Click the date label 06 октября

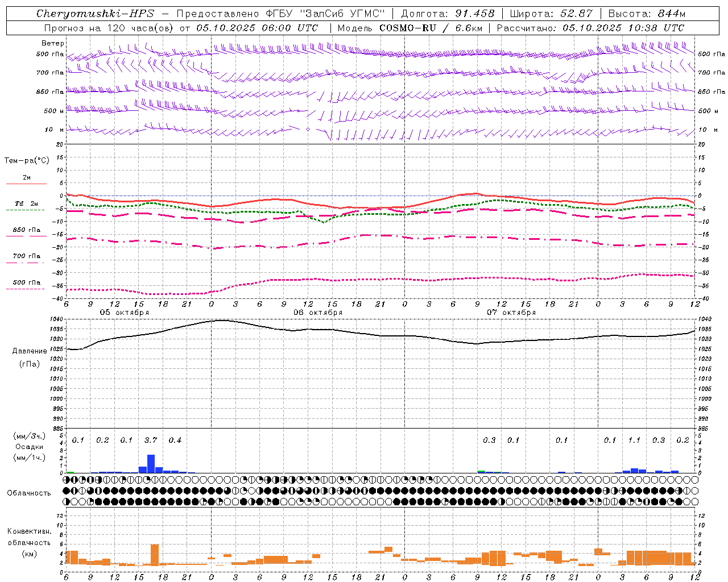click(x=318, y=313)
